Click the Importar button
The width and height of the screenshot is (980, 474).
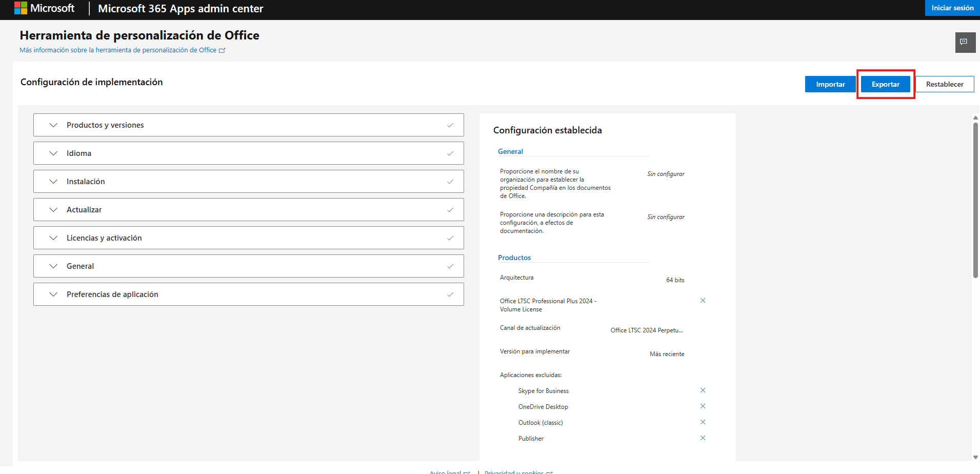click(830, 84)
